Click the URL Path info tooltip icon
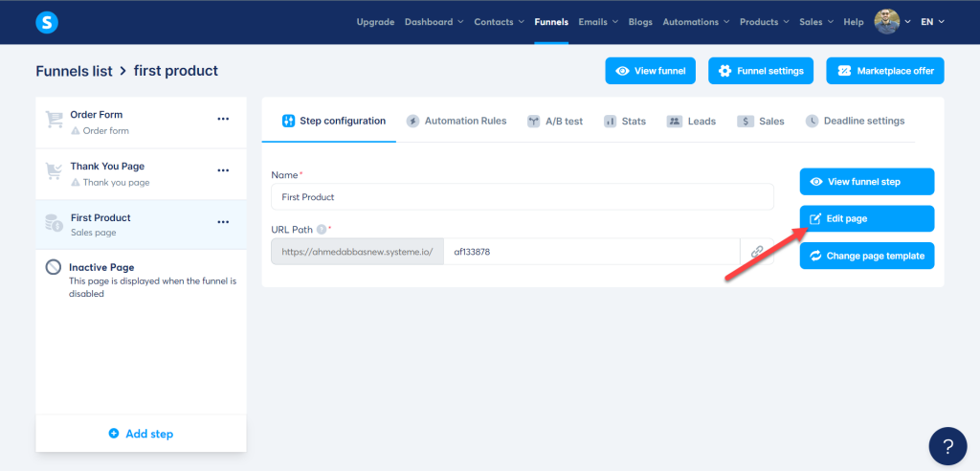Viewport: 980px width, 471px height. [x=321, y=230]
